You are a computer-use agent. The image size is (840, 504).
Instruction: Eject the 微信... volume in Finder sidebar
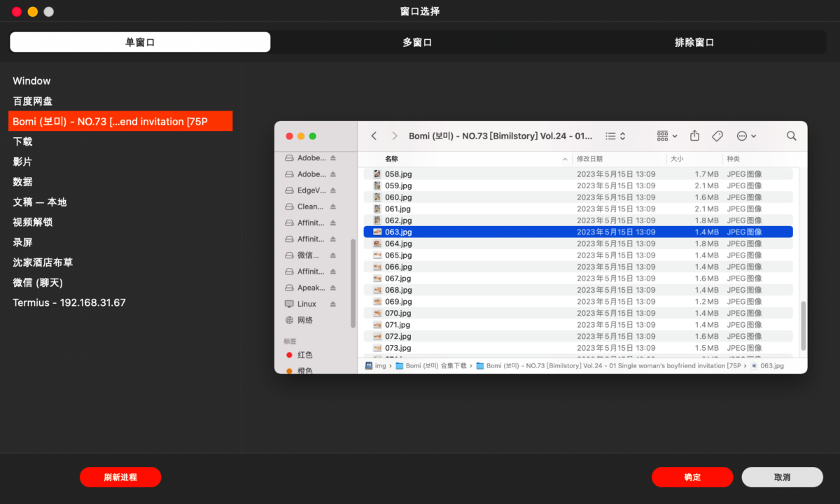click(333, 255)
